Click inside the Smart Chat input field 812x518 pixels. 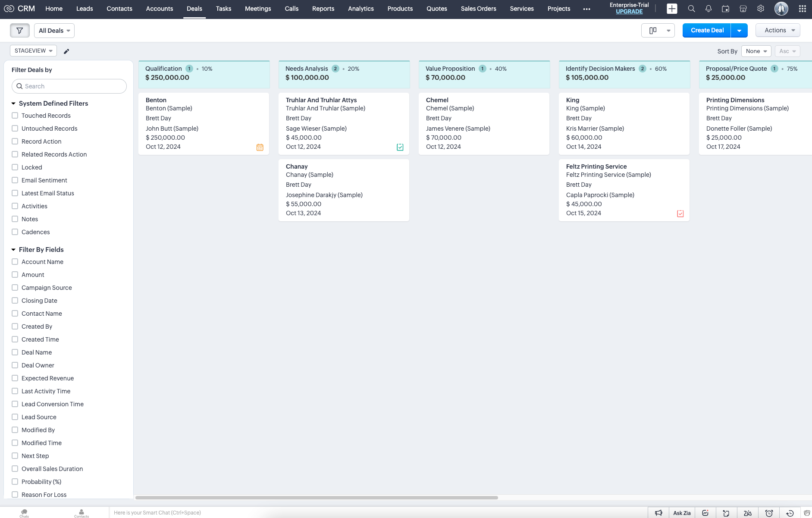(x=216, y=512)
